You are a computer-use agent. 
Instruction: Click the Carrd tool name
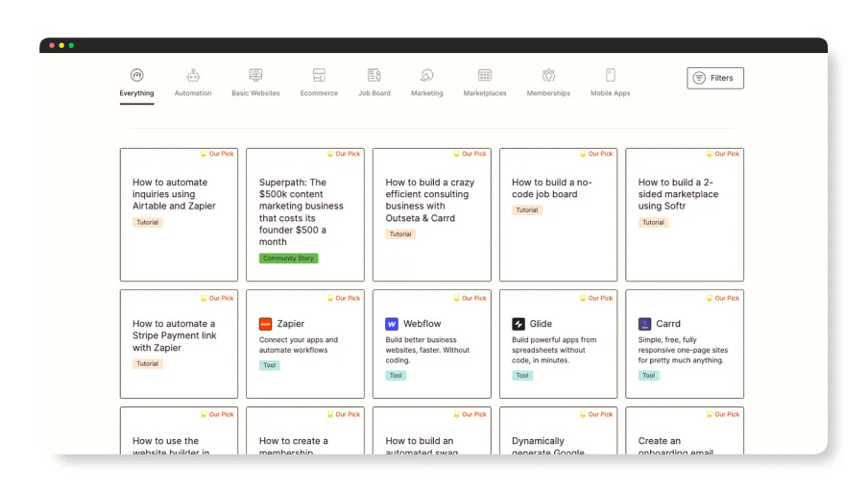(668, 324)
